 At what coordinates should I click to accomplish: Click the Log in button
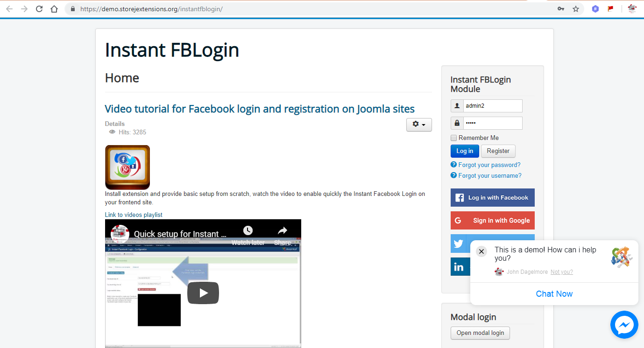tap(465, 151)
